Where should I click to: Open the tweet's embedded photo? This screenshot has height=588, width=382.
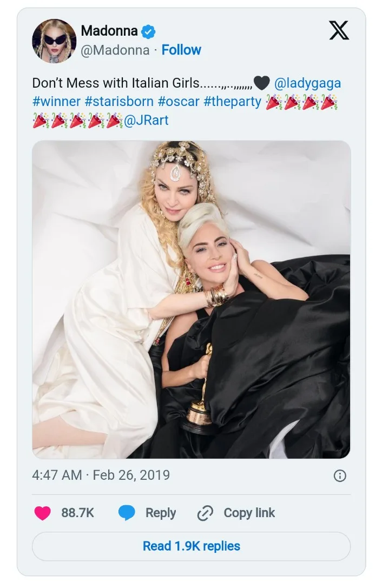click(x=191, y=299)
